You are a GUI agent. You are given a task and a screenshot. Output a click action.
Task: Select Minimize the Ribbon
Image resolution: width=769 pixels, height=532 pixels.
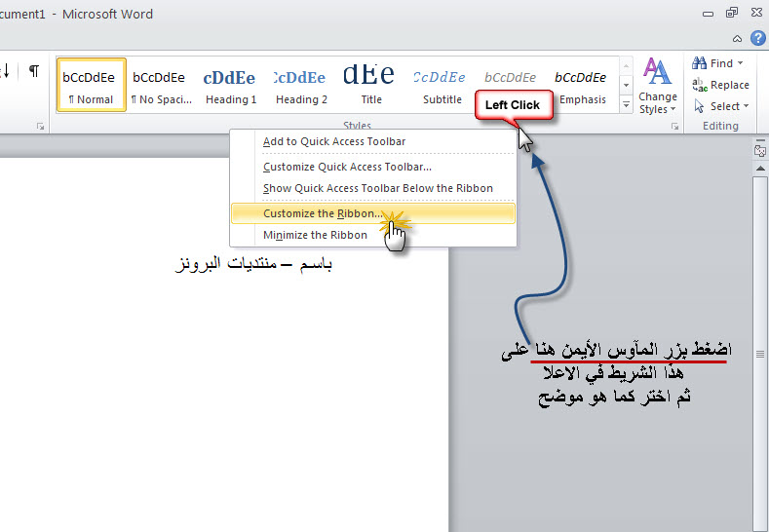pyautogui.click(x=373, y=235)
